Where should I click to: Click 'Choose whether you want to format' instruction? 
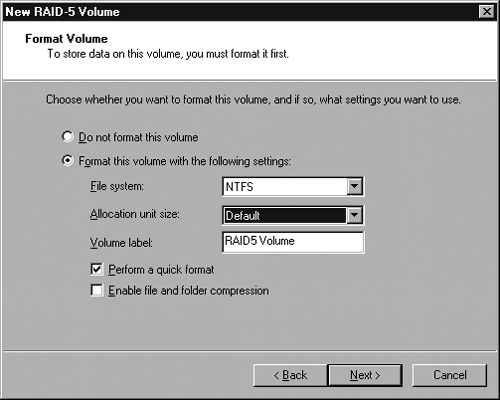pos(253,100)
